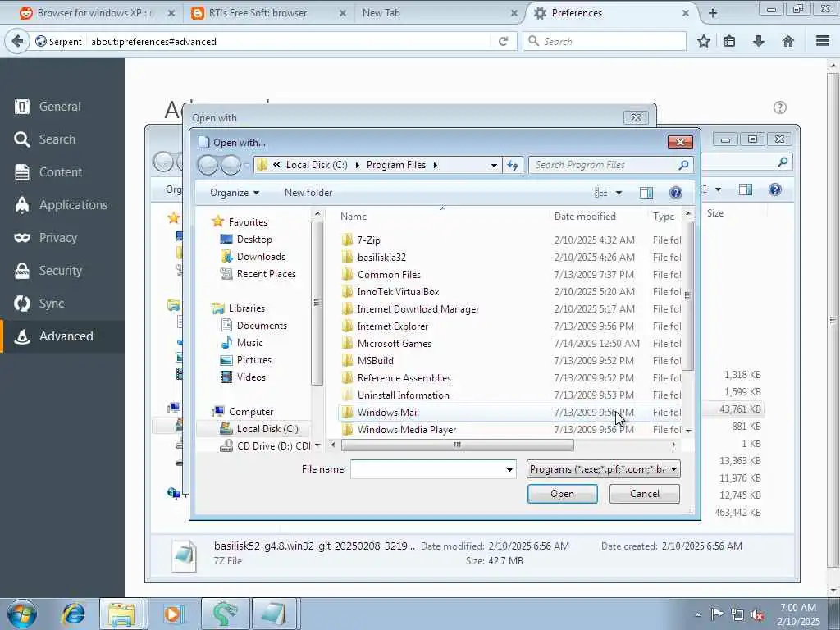Reload the page with the refresh icon
The height and width of the screenshot is (630, 840).
tap(503, 41)
